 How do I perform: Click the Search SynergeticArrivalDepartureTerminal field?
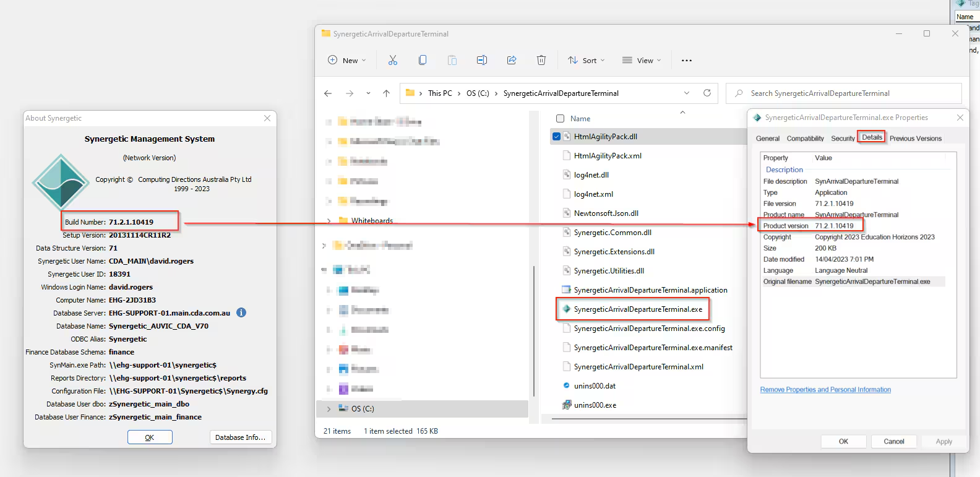pyautogui.click(x=844, y=93)
